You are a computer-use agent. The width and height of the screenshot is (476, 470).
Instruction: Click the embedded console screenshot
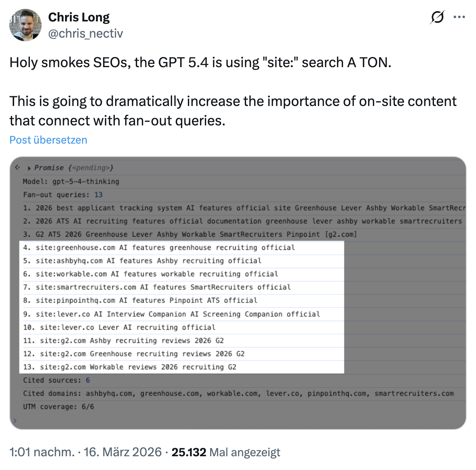point(238,292)
